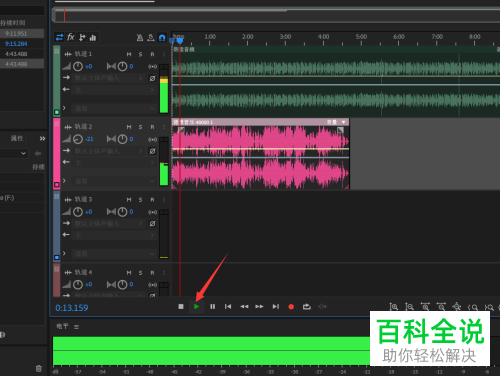Mute track 1 with its M button

point(129,54)
